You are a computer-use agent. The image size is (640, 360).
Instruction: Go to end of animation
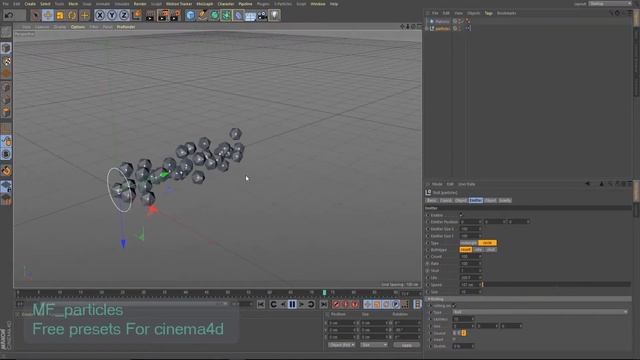coord(324,304)
